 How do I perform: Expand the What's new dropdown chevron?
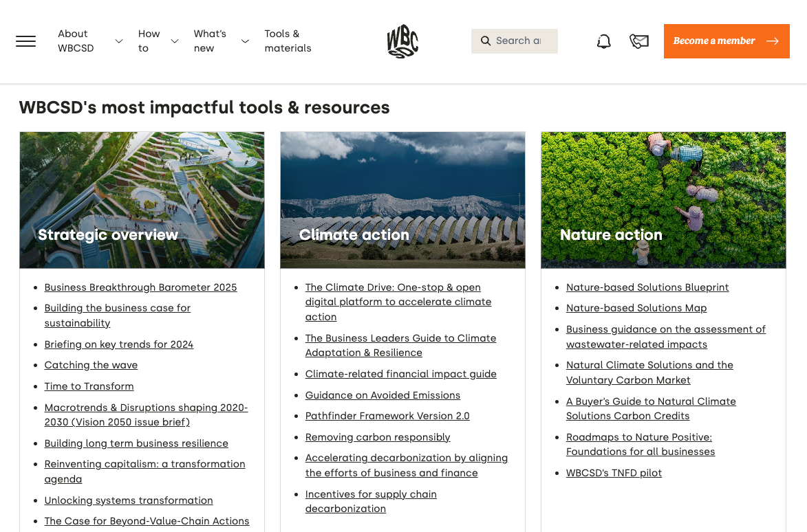[x=245, y=41]
